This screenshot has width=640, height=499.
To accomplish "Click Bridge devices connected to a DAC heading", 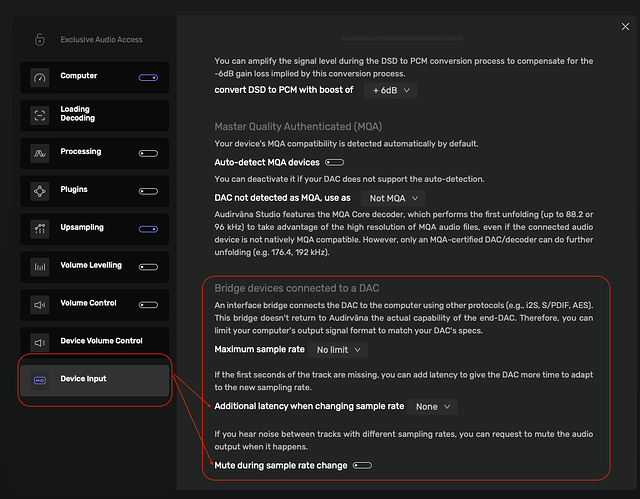I will coord(297,288).
